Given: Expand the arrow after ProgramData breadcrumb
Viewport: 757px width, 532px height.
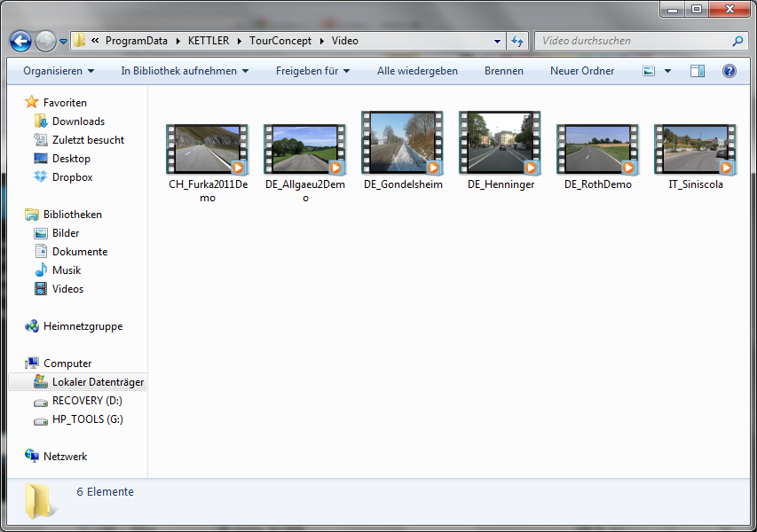Looking at the screenshot, I should point(178,42).
